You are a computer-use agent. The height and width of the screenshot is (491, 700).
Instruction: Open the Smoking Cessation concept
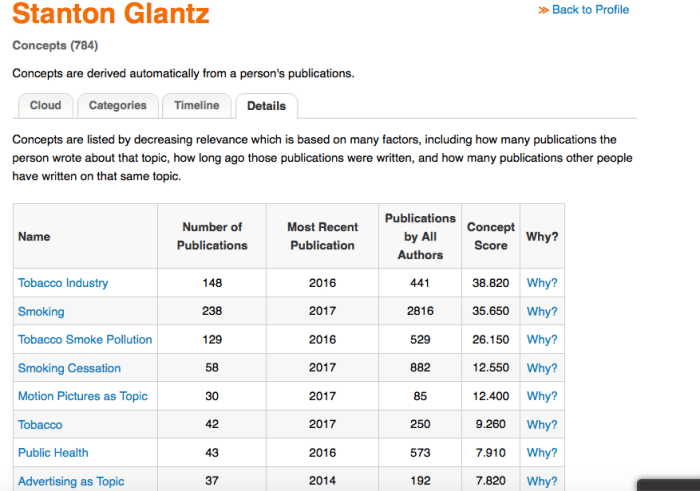point(69,368)
